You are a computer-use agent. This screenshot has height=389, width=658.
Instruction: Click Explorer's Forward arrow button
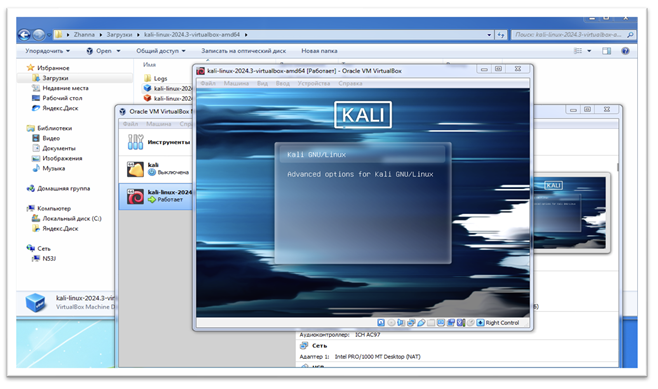(39, 34)
